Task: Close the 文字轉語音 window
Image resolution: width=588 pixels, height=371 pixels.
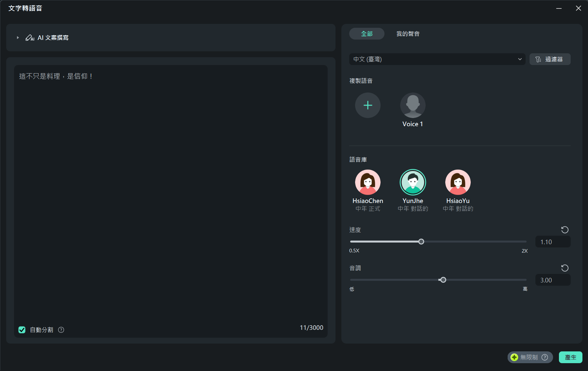Action: (579, 8)
